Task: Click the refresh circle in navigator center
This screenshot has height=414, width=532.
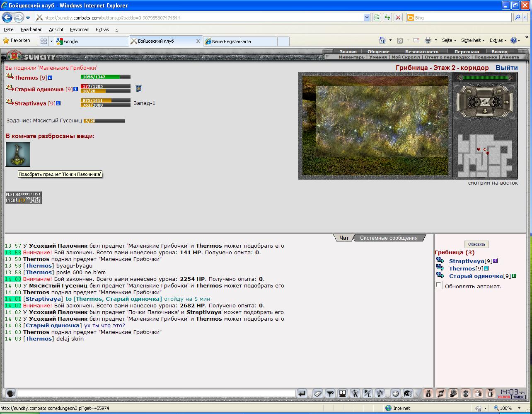Action: click(485, 102)
